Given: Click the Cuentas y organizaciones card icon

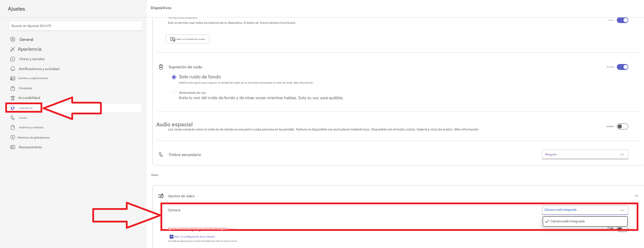Looking at the screenshot, I should coord(13,78).
